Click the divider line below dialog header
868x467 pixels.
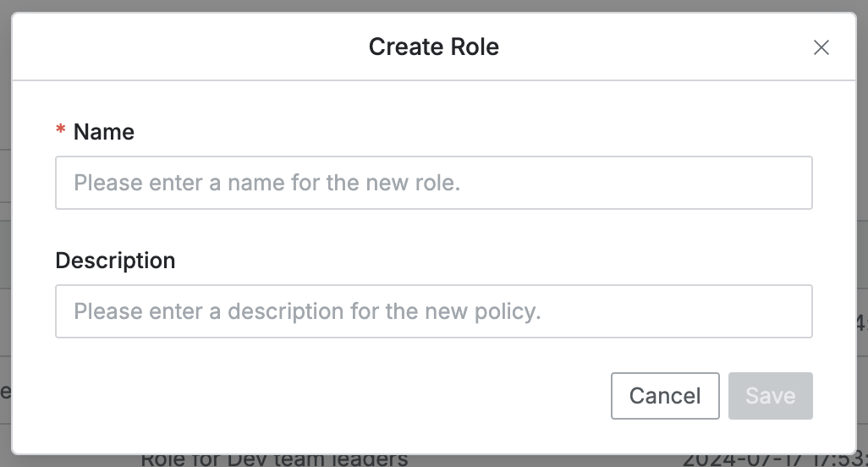pyautogui.click(x=433, y=80)
